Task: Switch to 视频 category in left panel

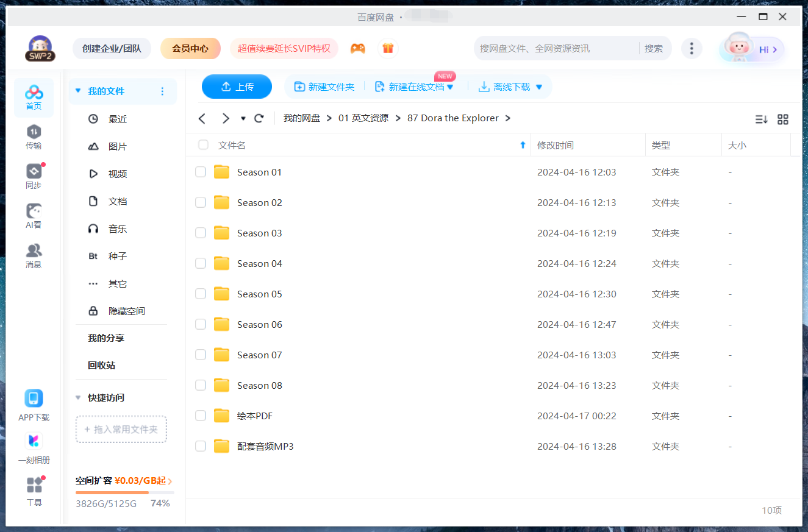Action: 116,173
